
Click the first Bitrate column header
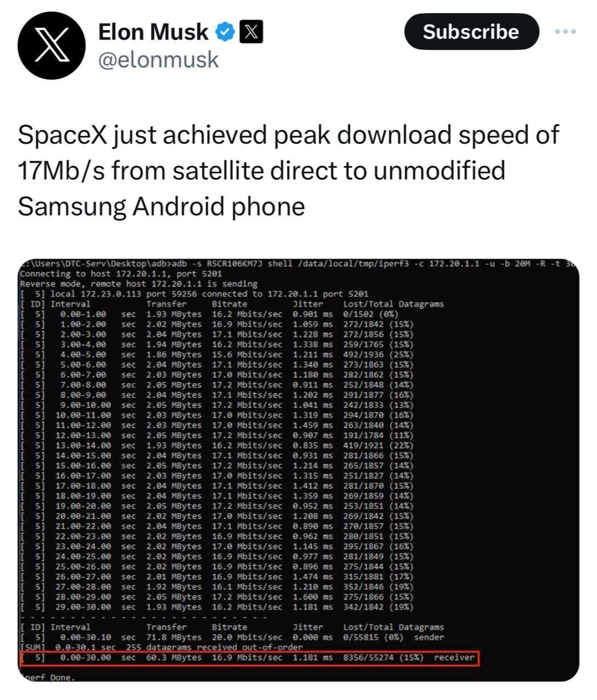229,304
